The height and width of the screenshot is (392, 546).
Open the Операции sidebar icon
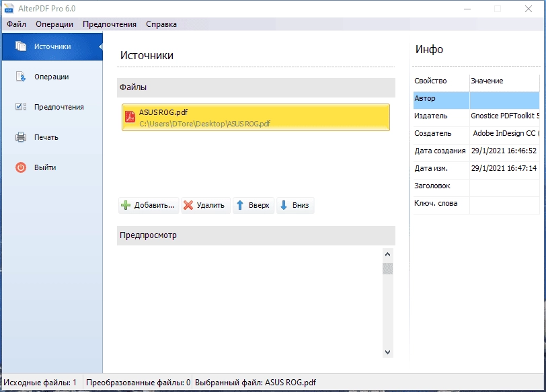[21, 77]
